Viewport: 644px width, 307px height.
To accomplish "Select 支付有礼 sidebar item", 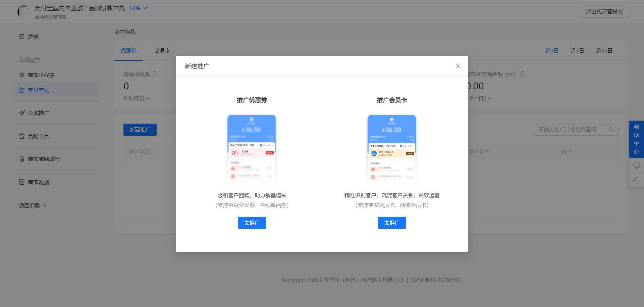I will (56, 90).
